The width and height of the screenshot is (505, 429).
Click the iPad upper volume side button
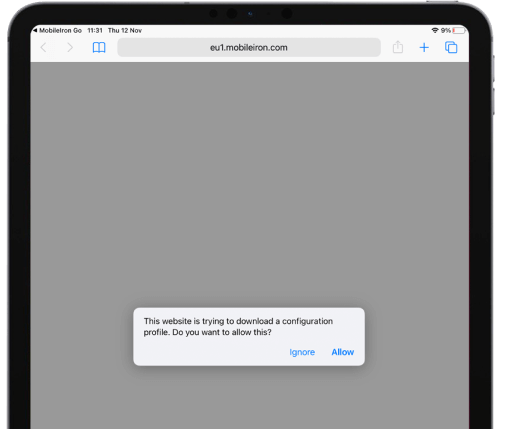click(x=493, y=68)
